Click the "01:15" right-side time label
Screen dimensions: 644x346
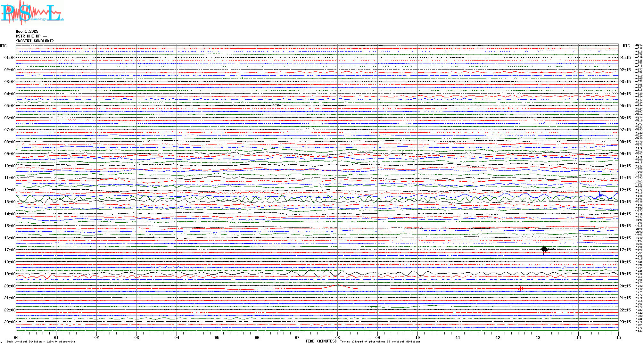click(x=625, y=58)
